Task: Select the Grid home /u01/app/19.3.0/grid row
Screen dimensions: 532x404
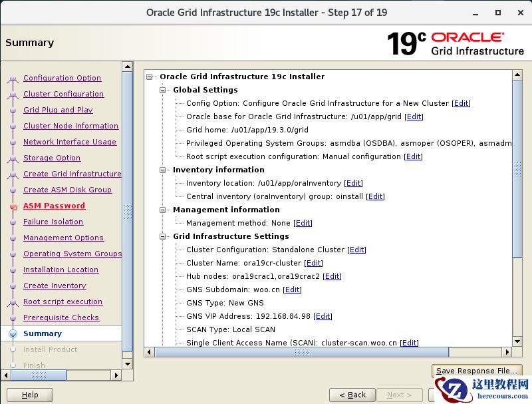Action: coord(247,130)
